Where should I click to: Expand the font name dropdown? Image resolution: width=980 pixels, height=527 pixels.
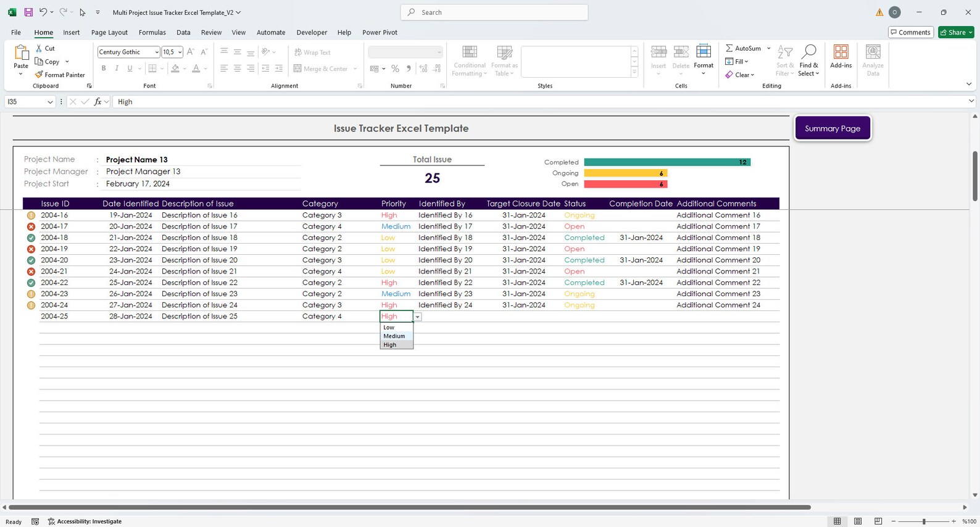pos(156,52)
